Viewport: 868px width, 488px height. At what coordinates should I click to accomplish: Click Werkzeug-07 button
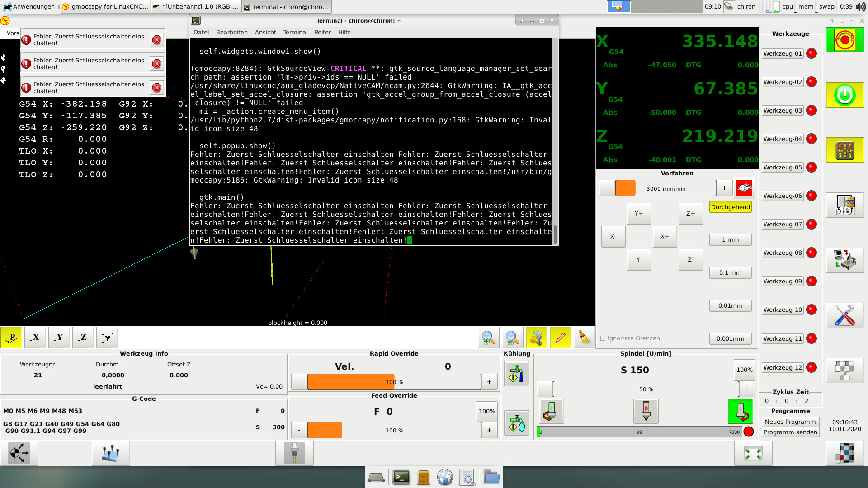click(783, 225)
